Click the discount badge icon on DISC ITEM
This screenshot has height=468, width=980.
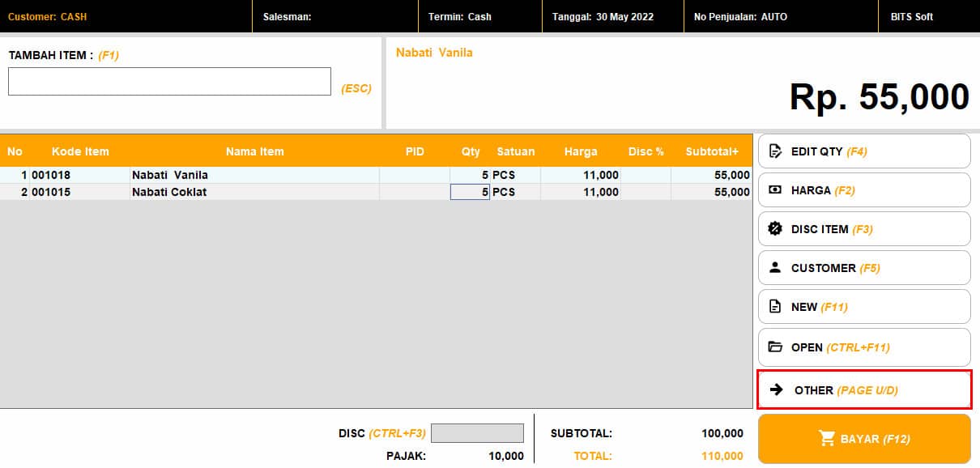tap(775, 229)
